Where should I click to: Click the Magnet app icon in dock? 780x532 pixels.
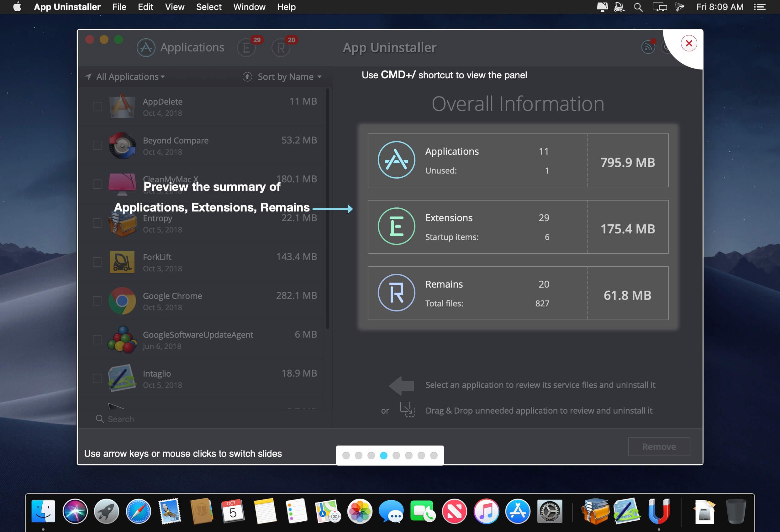coord(659,511)
